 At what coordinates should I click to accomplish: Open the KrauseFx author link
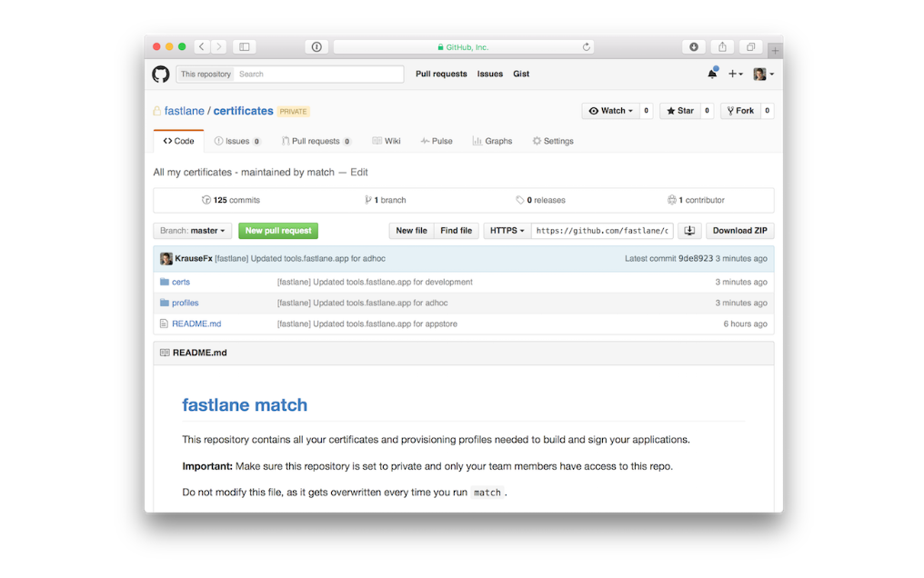(194, 258)
